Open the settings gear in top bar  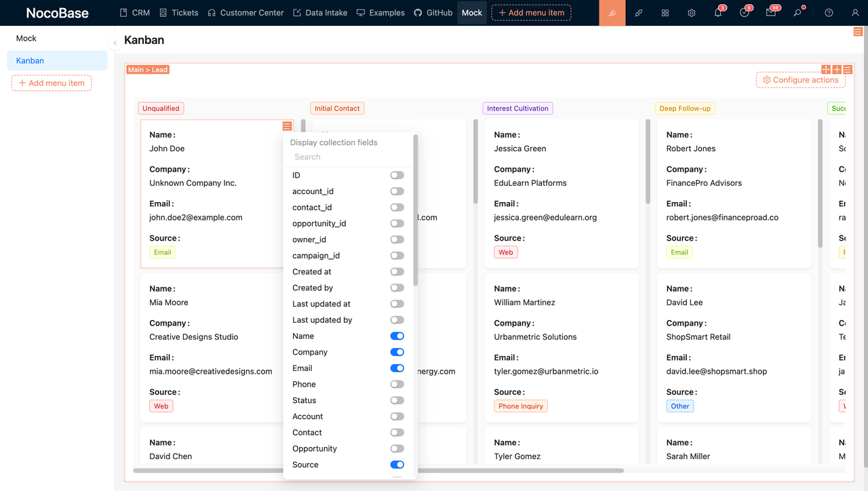(691, 12)
